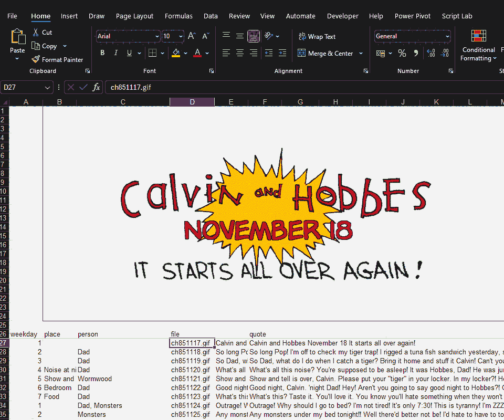Toggle Wrap Text for the cell
The height and width of the screenshot is (420, 504).
click(x=317, y=37)
